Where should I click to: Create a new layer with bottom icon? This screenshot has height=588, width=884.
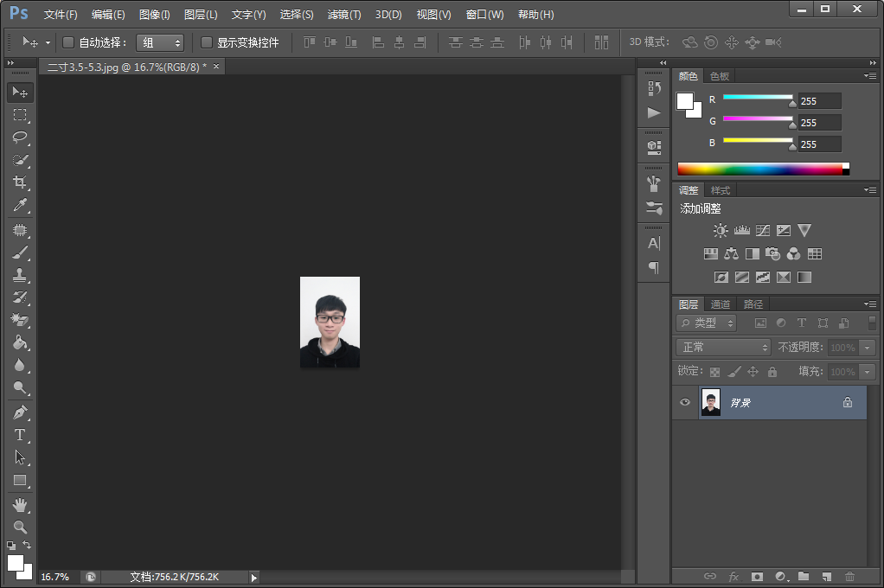[827, 576]
